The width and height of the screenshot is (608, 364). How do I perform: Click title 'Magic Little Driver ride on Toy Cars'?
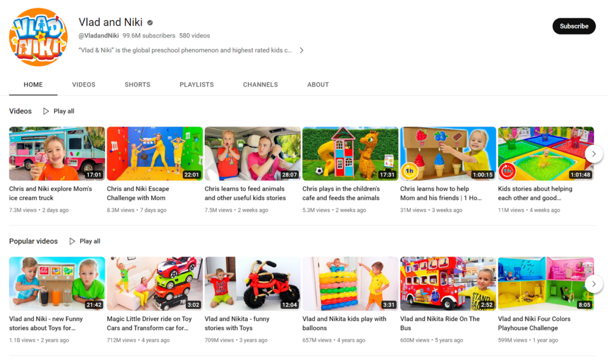(x=149, y=324)
